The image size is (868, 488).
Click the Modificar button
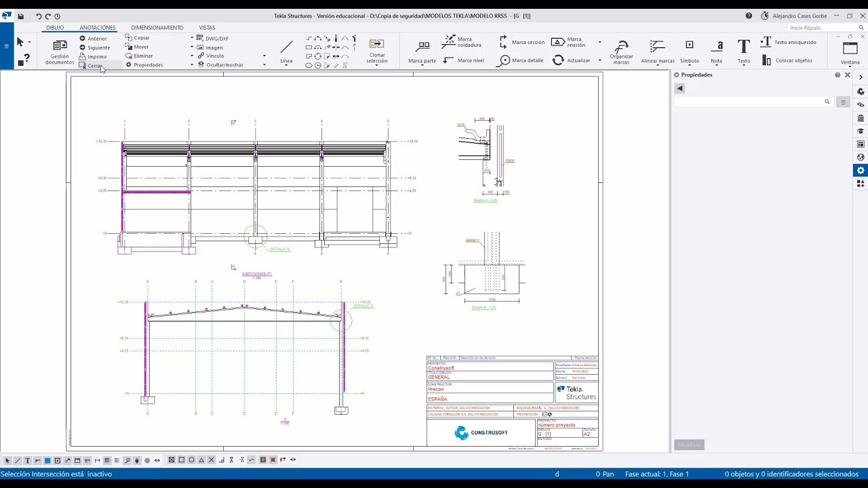pyautogui.click(x=690, y=445)
